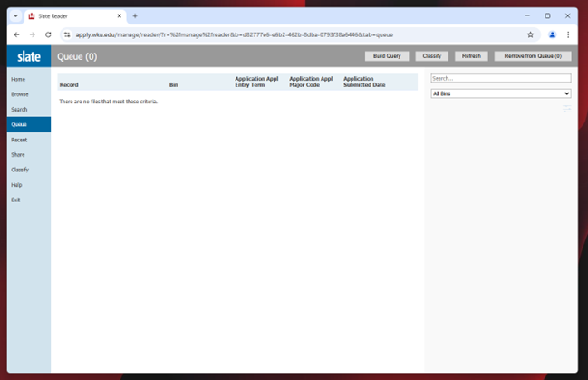Click the filter settings icon below All Bins
This screenshot has width=588, height=380.
566,109
